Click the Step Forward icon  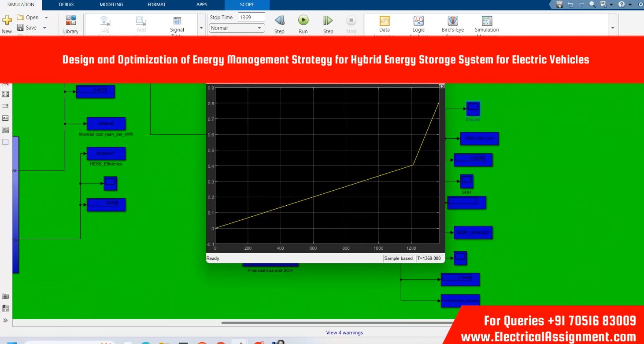pos(328,21)
